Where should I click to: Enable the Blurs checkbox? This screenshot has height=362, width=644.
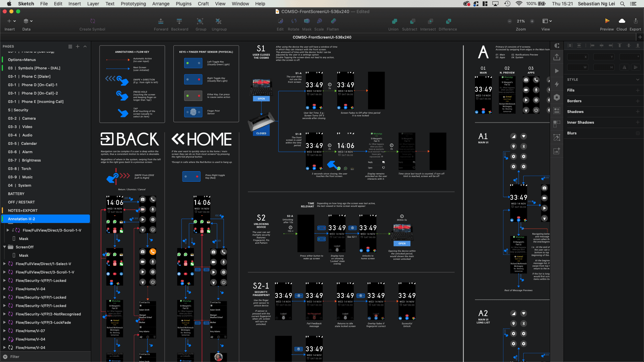[x=638, y=133]
